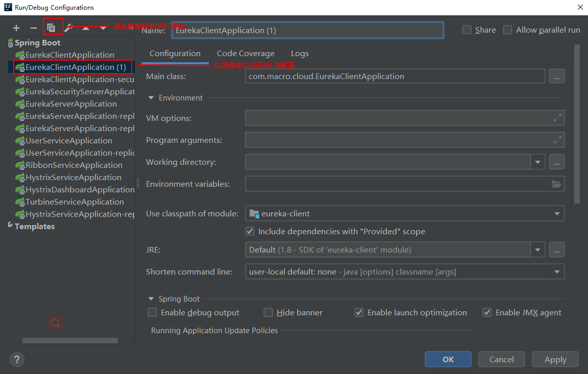588x374 pixels.
Task: Move configuration down with arrow icon
Action: [x=103, y=28]
